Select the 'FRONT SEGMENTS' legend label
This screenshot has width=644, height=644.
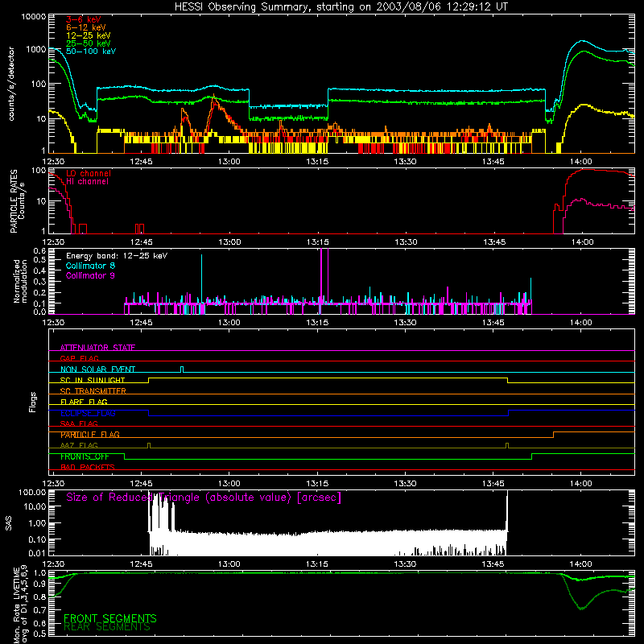(x=109, y=618)
